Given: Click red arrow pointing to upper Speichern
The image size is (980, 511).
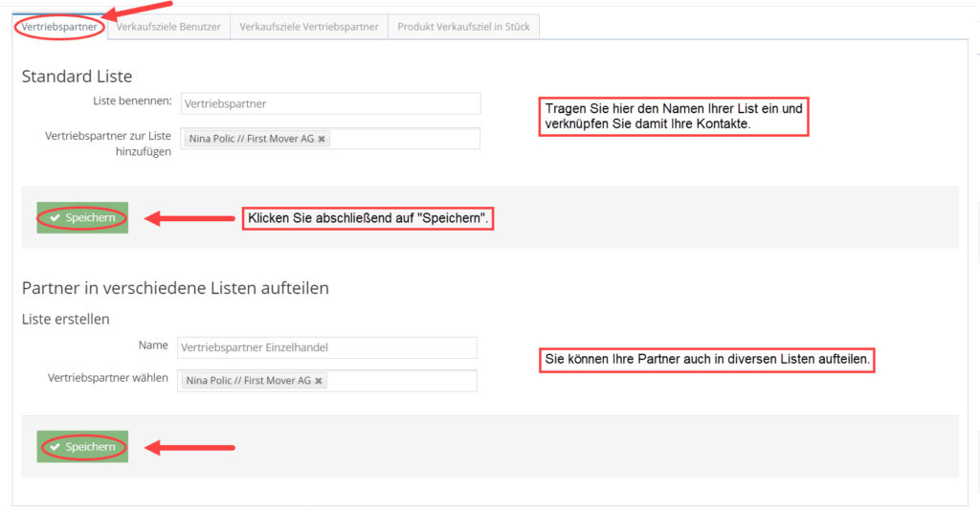Looking at the screenshot, I should click(189, 219).
